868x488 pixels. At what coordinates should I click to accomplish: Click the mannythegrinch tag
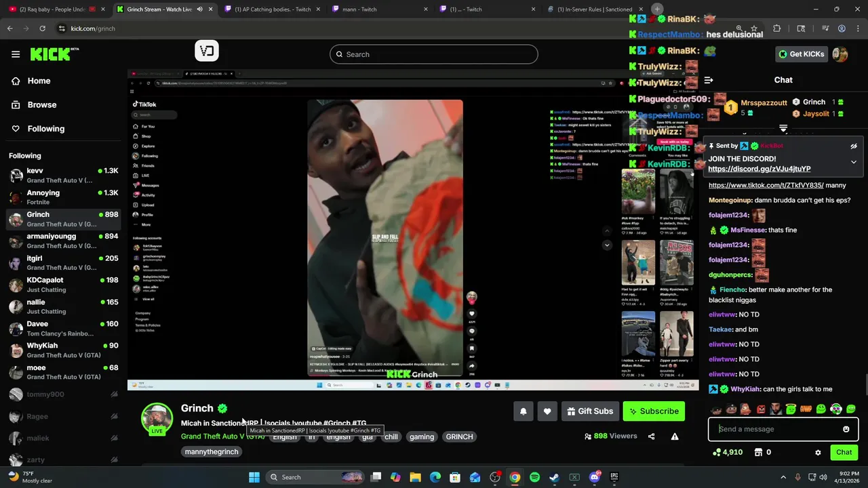(x=212, y=451)
